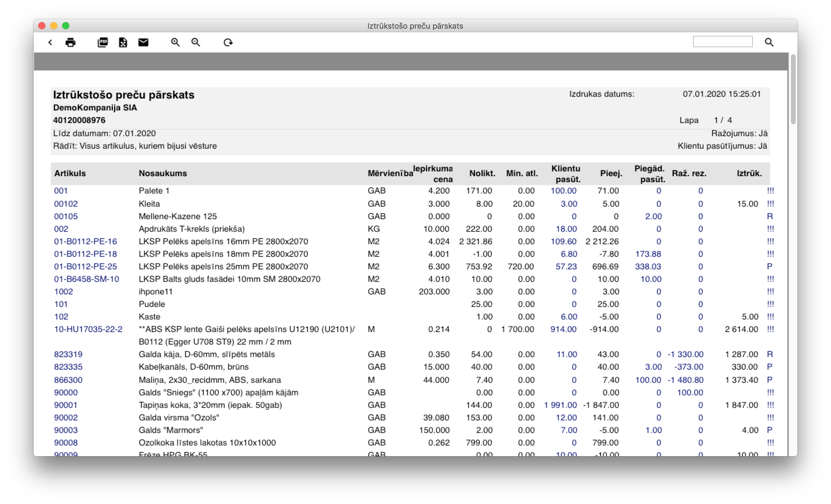This screenshot has width=831, height=504.
Task: Click supplier order value 173.88
Action: coord(648,254)
